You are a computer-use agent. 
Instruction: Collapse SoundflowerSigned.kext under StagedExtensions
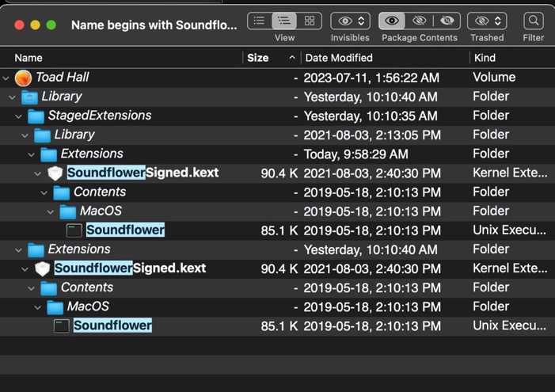(38, 173)
